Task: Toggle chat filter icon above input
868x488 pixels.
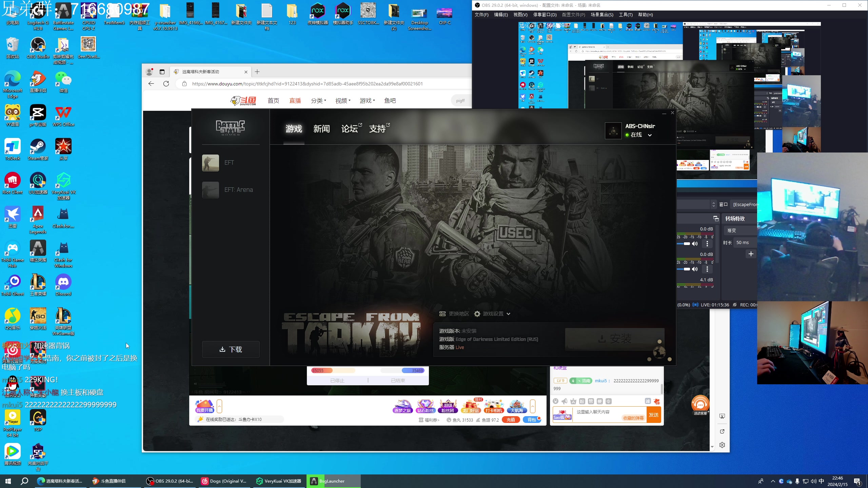Action: [x=648, y=401]
